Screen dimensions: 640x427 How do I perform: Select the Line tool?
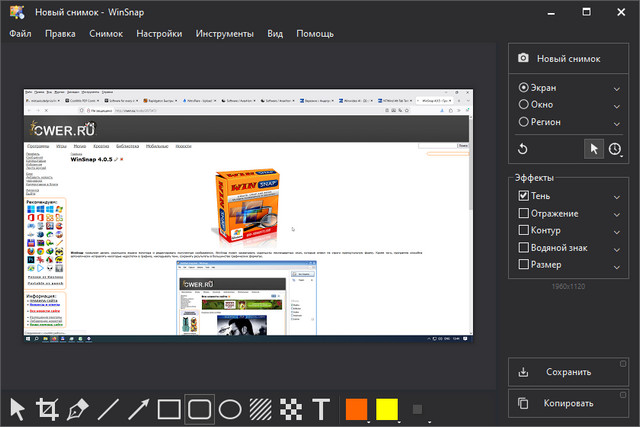(108, 409)
